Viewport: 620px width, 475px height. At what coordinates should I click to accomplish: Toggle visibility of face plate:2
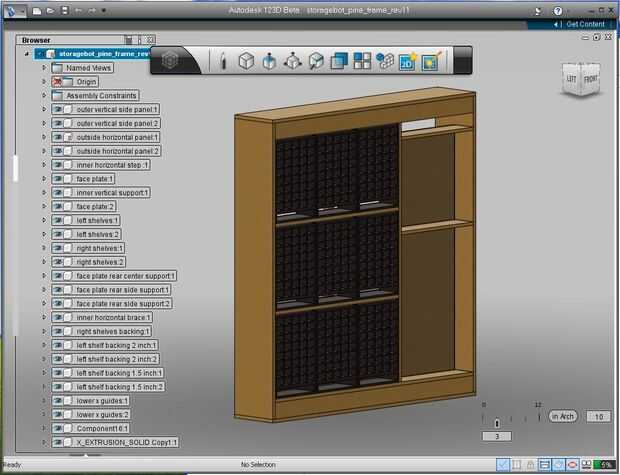point(58,206)
